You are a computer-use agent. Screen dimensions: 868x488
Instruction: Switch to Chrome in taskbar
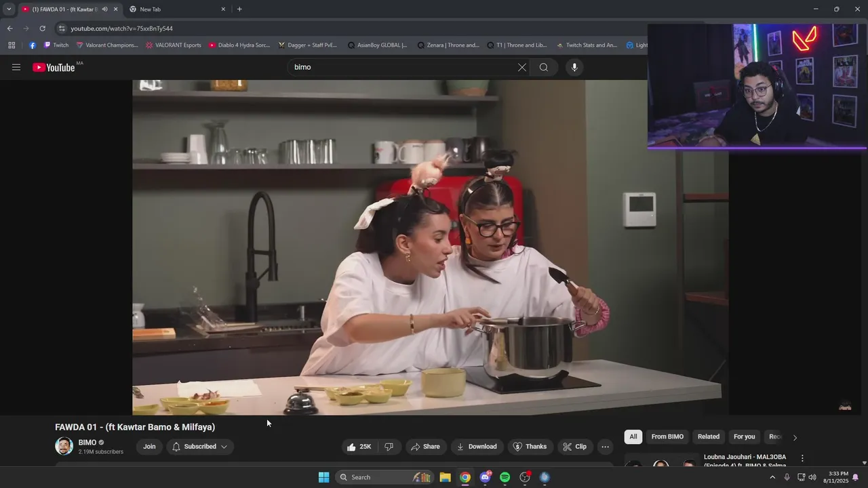point(465,477)
